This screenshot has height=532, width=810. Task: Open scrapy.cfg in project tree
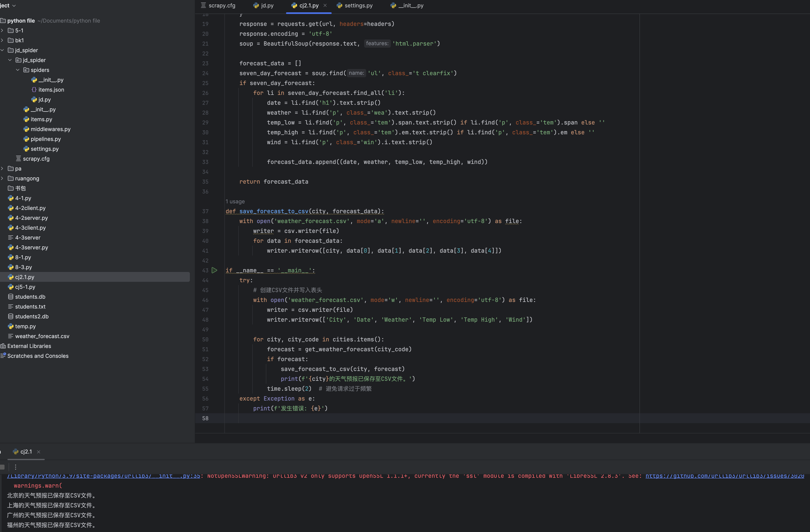pyautogui.click(x=33, y=159)
